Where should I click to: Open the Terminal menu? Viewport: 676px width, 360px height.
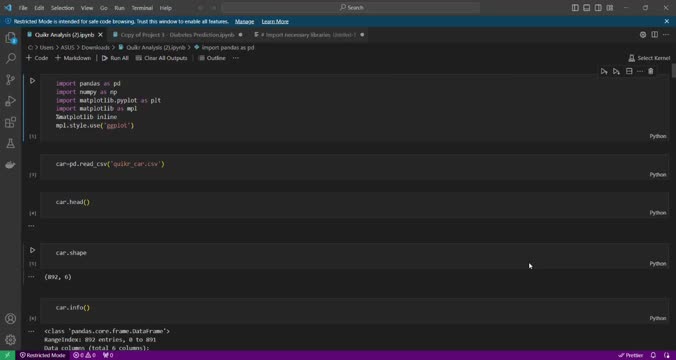142,8
